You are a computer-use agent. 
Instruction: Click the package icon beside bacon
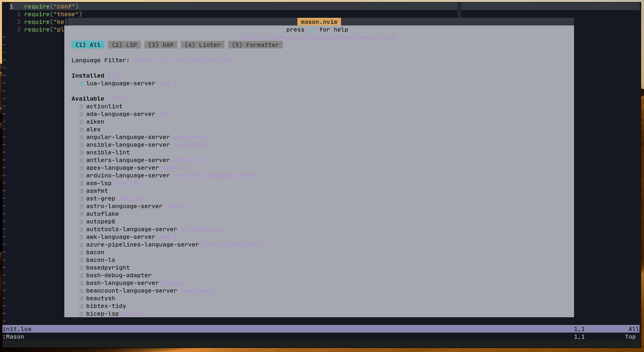[x=81, y=253]
